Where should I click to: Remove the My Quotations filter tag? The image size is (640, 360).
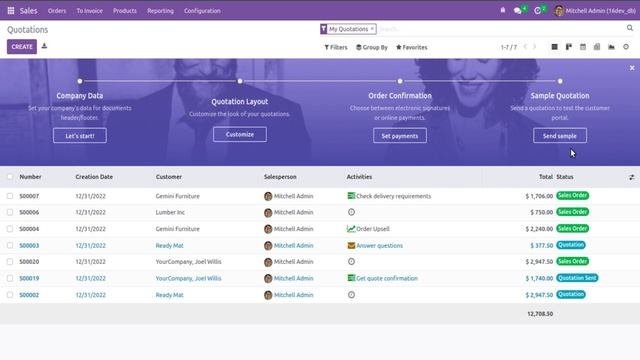pyautogui.click(x=372, y=29)
